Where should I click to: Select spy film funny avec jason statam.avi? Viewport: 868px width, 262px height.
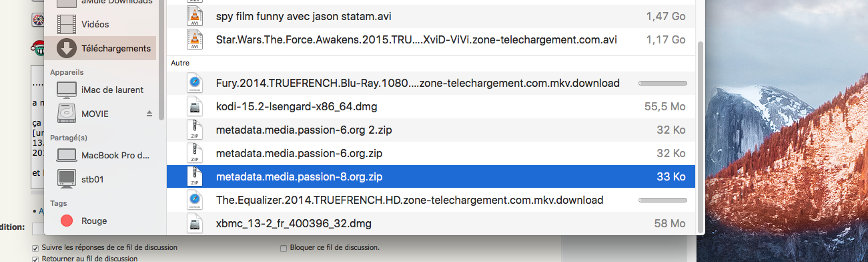[x=430, y=15]
